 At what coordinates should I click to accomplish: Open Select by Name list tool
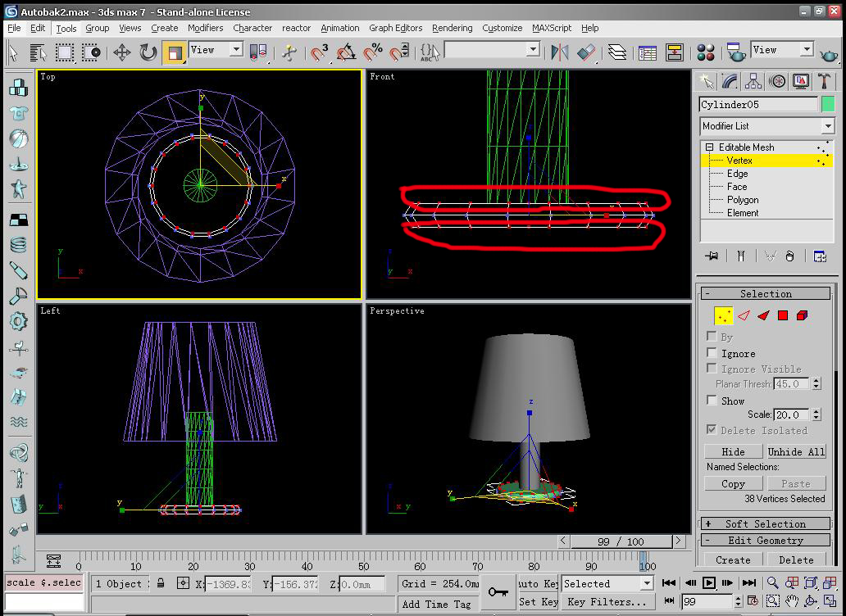39,52
